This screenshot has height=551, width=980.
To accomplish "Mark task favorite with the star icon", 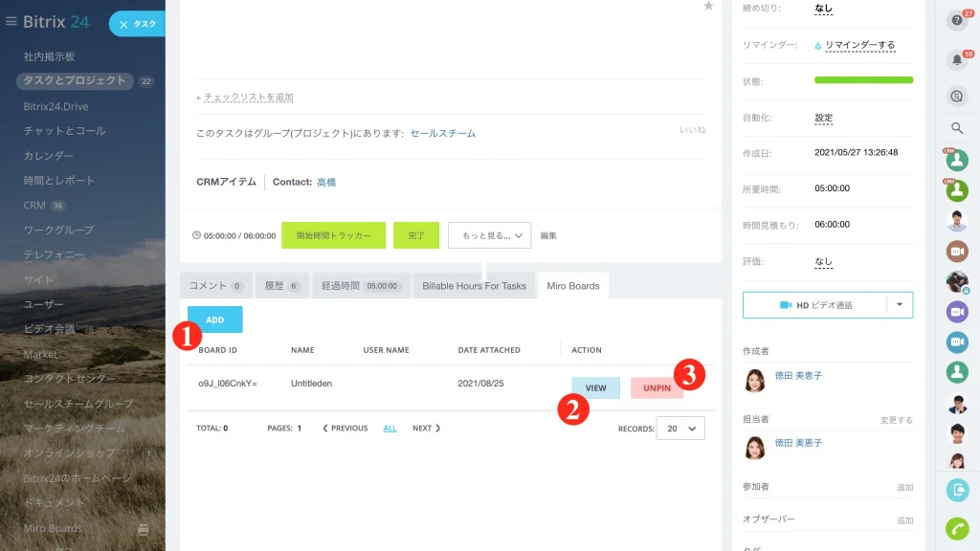I will click(x=708, y=7).
